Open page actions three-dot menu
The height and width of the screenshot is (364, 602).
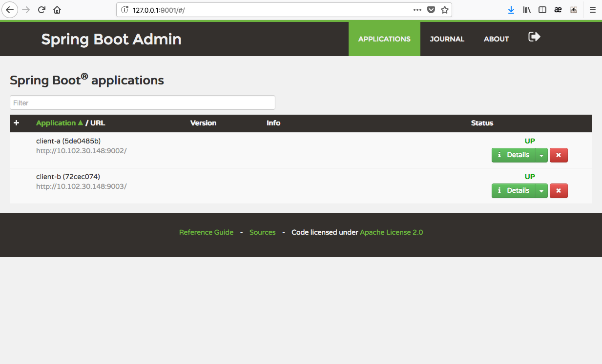417,10
